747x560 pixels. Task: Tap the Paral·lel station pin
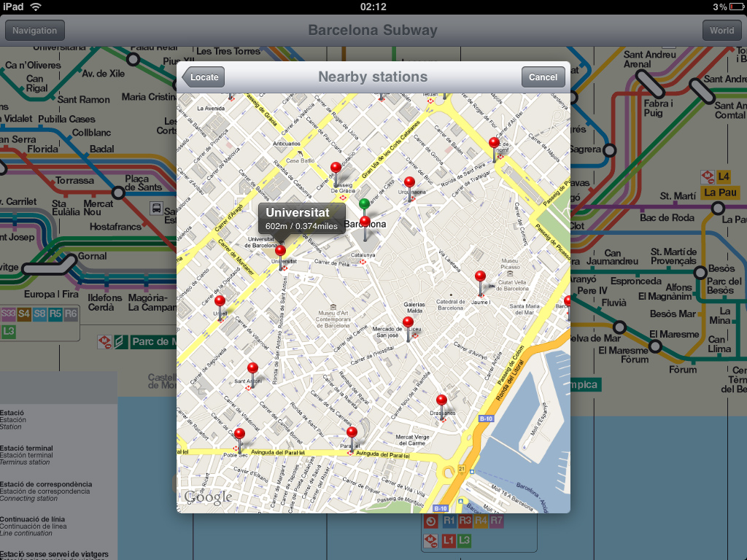[352, 433]
